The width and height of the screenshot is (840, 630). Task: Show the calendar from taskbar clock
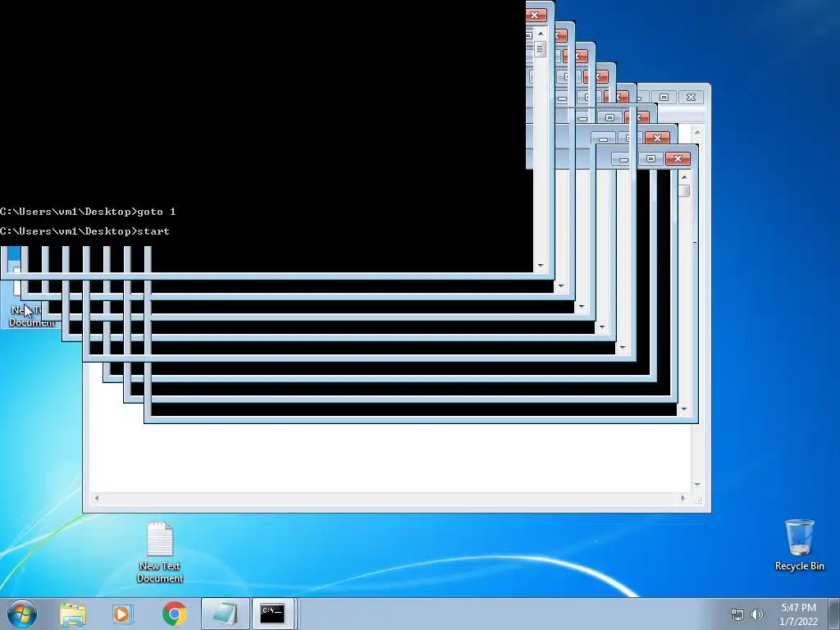tap(798, 614)
